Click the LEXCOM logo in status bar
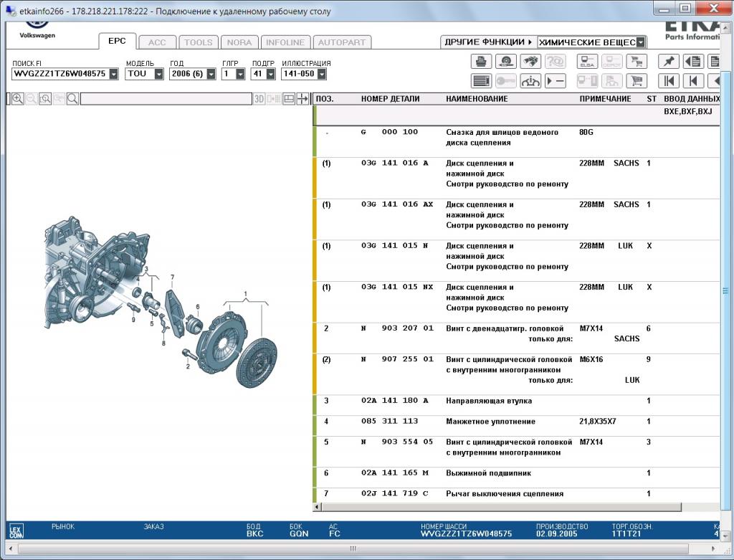The image size is (734, 560). [16, 531]
